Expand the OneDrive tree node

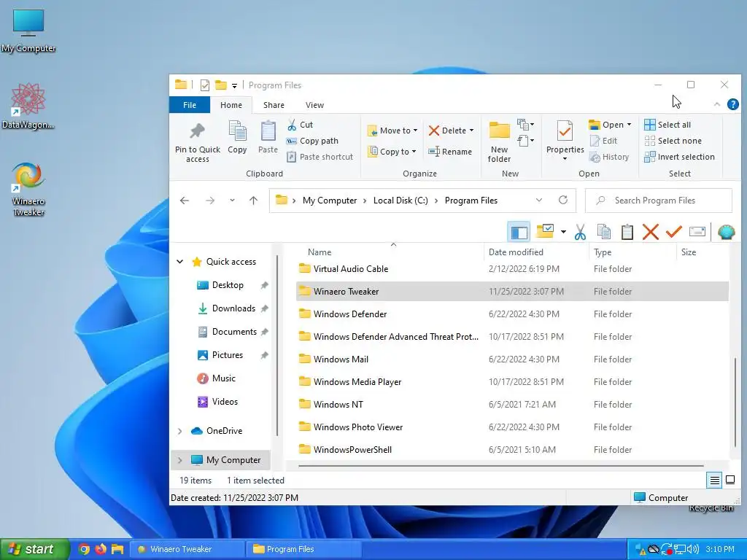(x=180, y=431)
